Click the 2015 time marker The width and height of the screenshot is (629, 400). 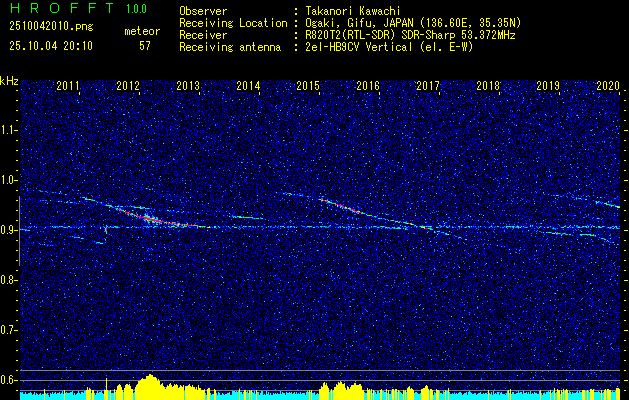click(308, 85)
